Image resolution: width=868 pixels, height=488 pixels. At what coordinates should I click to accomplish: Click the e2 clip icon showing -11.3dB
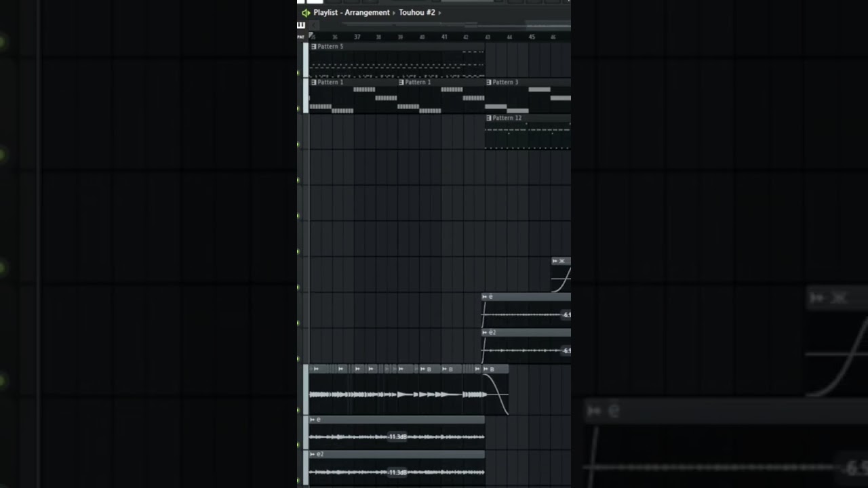313,454
